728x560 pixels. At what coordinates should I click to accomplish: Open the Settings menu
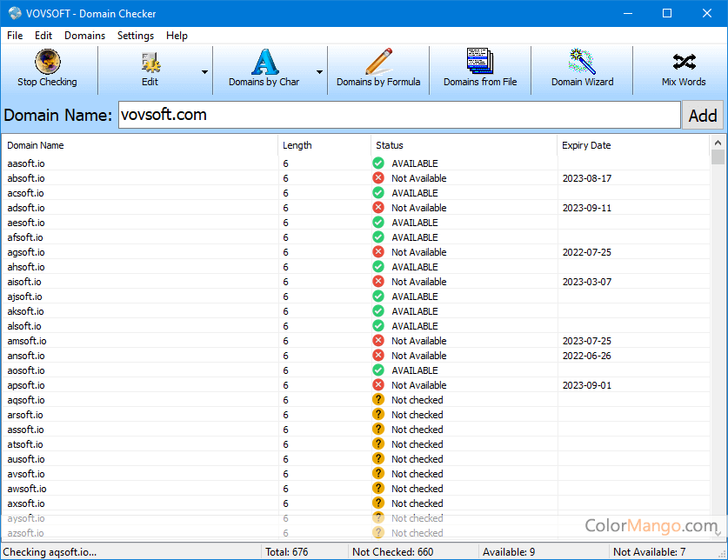point(136,36)
